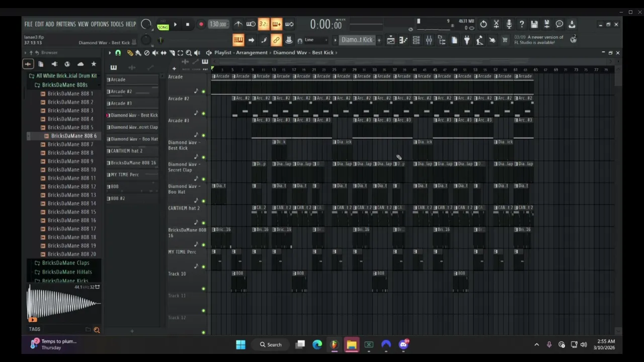The width and height of the screenshot is (644, 362).
Task: Click the help question mark icon
Action: 522,24
